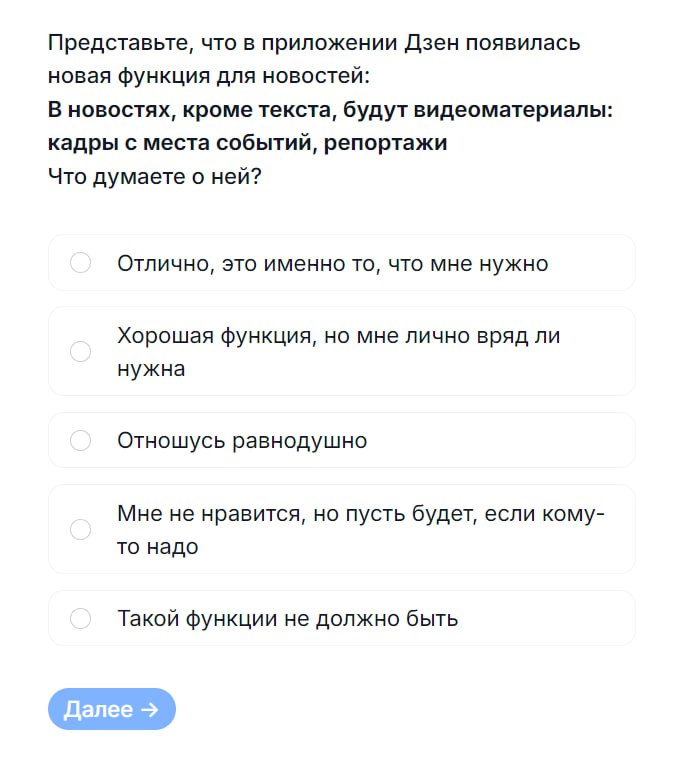Click answer text "Отлично, это именно то, что мне нужно"
The image size is (683, 779).
coord(332,264)
